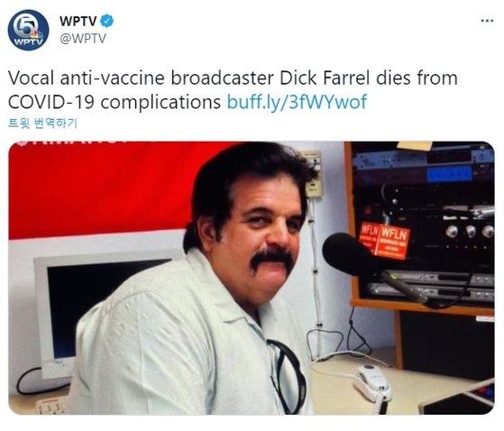The image size is (504, 431).
Task: Click the tweet text about Dick Farrel
Action: coord(233,90)
